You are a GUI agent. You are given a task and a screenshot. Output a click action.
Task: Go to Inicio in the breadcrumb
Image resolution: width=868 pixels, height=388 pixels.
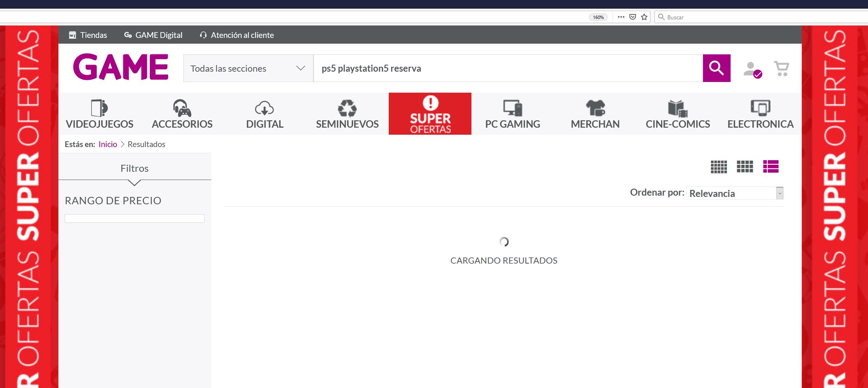pos(108,144)
